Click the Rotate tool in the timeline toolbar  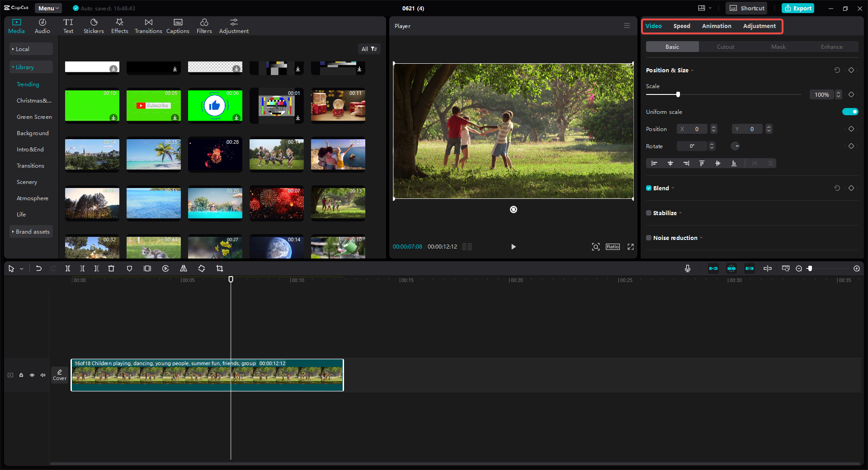pyautogui.click(x=201, y=268)
